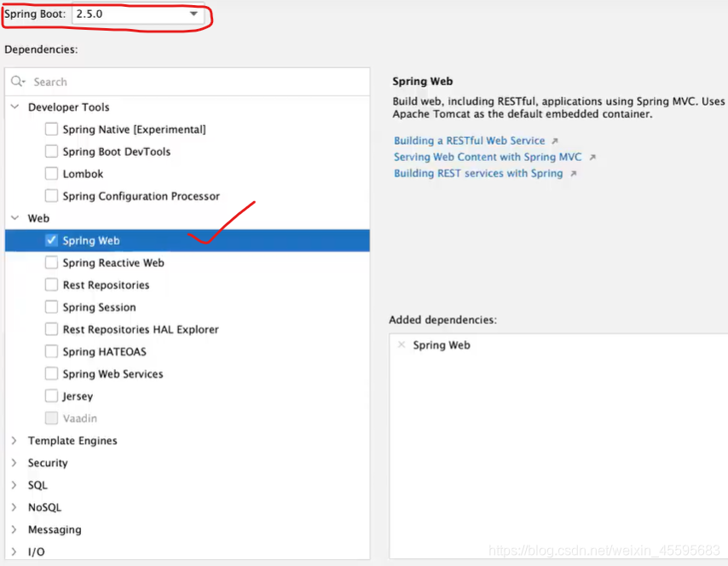Click the external arrow icon beside Serving Web Content

pos(592,158)
